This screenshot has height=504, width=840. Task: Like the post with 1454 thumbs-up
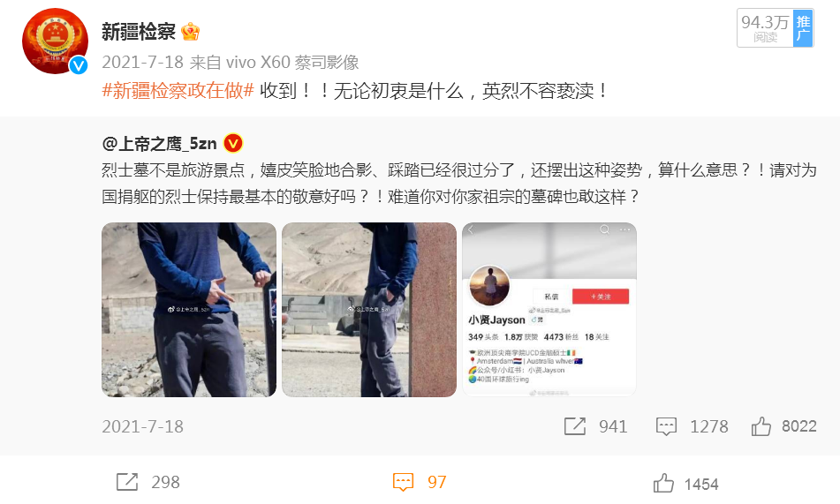click(663, 483)
